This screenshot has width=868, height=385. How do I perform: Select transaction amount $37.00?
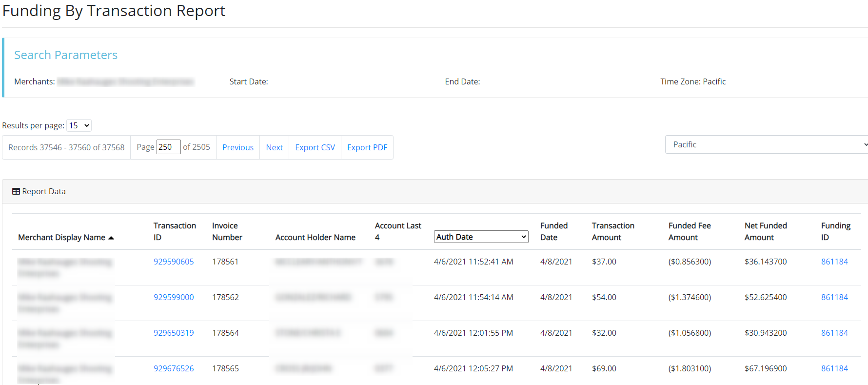click(x=604, y=262)
